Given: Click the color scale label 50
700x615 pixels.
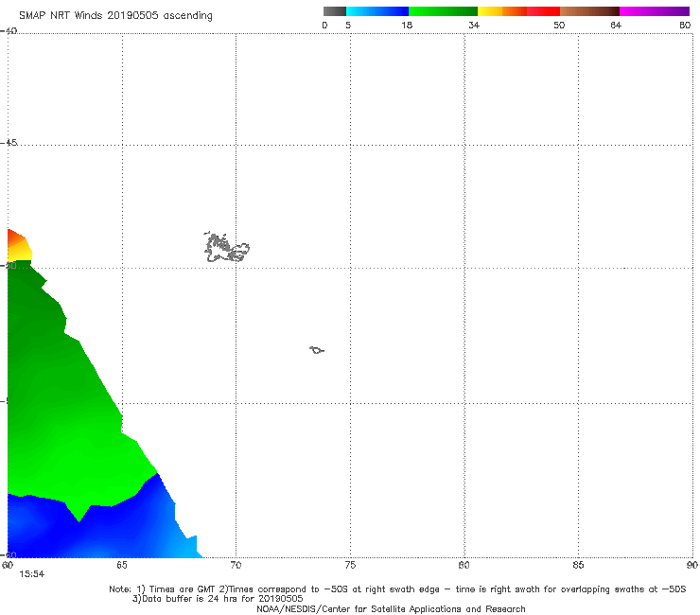Looking at the screenshot, I should pyautogui.click(x=559, y=26).
